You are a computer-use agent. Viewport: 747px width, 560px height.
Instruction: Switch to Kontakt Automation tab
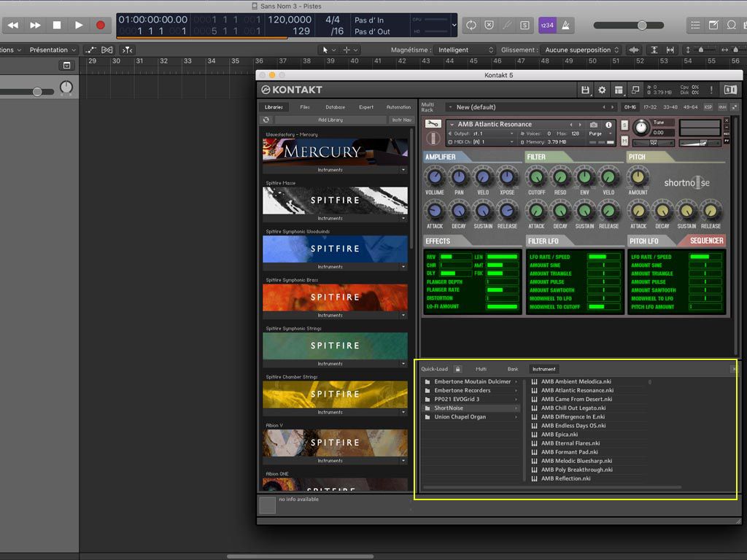(398, 107)
